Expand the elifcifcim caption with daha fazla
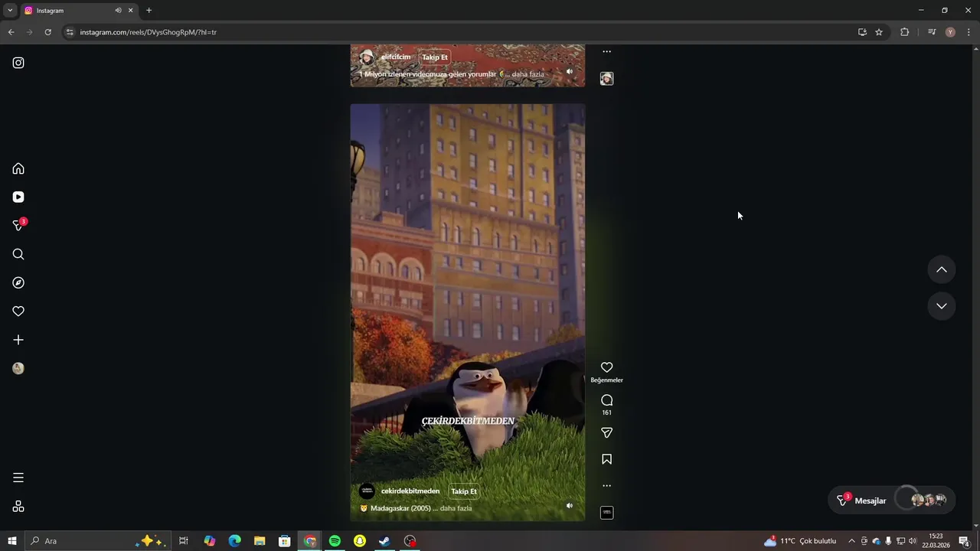 528,74
